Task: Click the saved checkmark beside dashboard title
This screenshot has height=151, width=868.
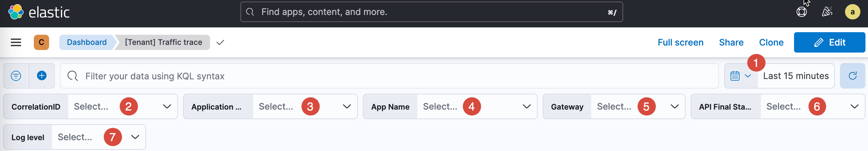Action: click(220, 42)
